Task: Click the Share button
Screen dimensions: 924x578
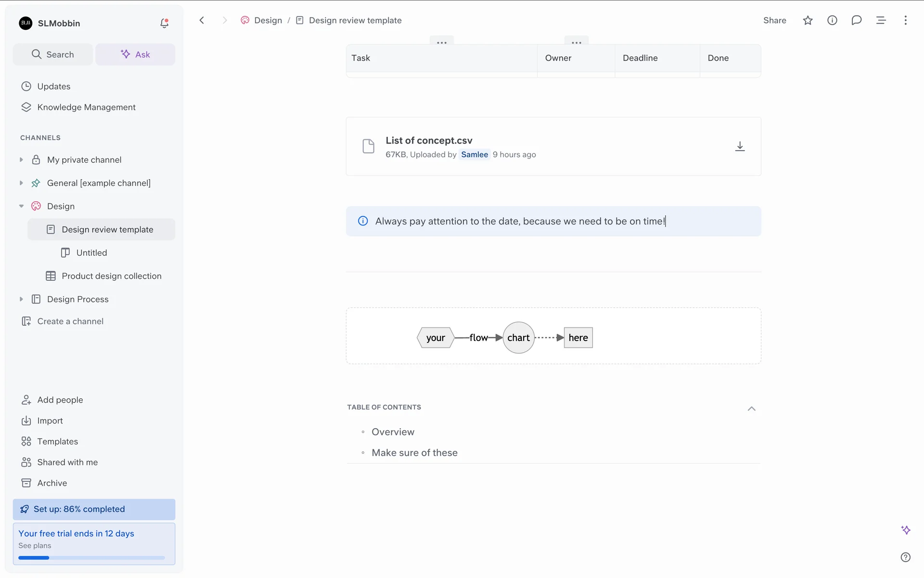Action: point(774,20)
